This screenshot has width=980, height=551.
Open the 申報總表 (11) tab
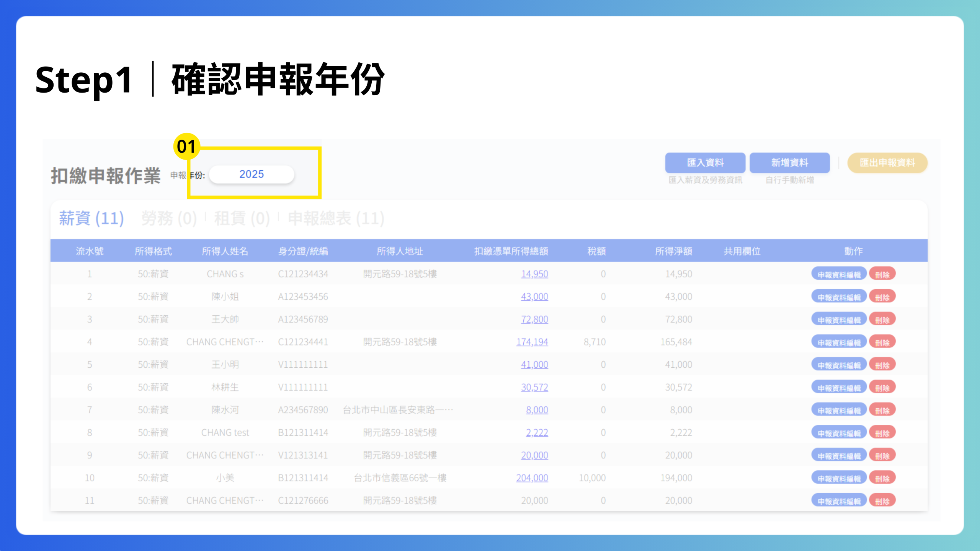[336, 218]
